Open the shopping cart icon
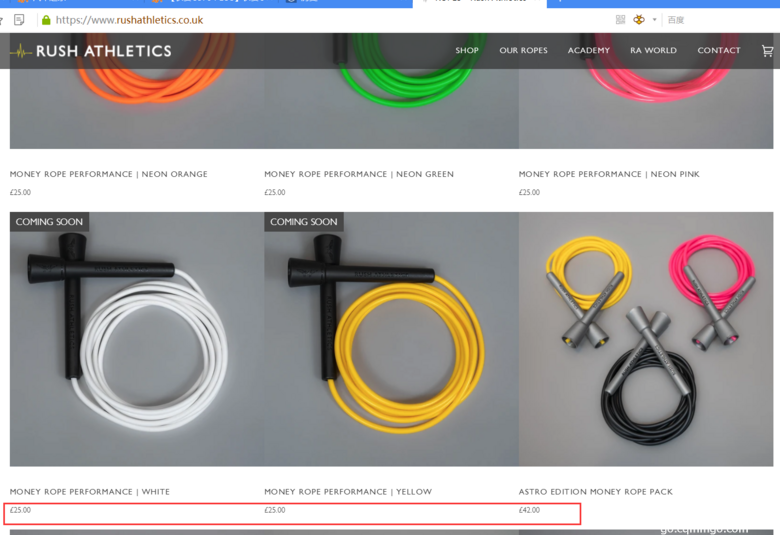The image size is (780, 535). pos(768,50)
